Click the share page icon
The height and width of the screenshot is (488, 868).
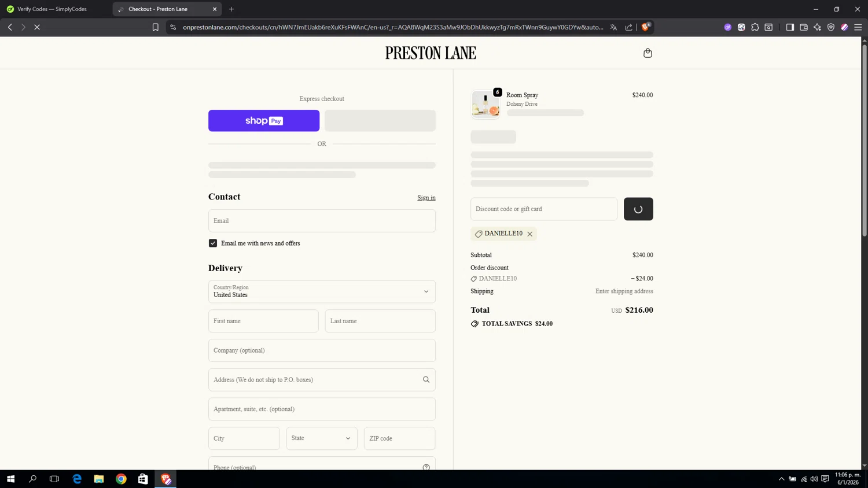coord(628,27)
